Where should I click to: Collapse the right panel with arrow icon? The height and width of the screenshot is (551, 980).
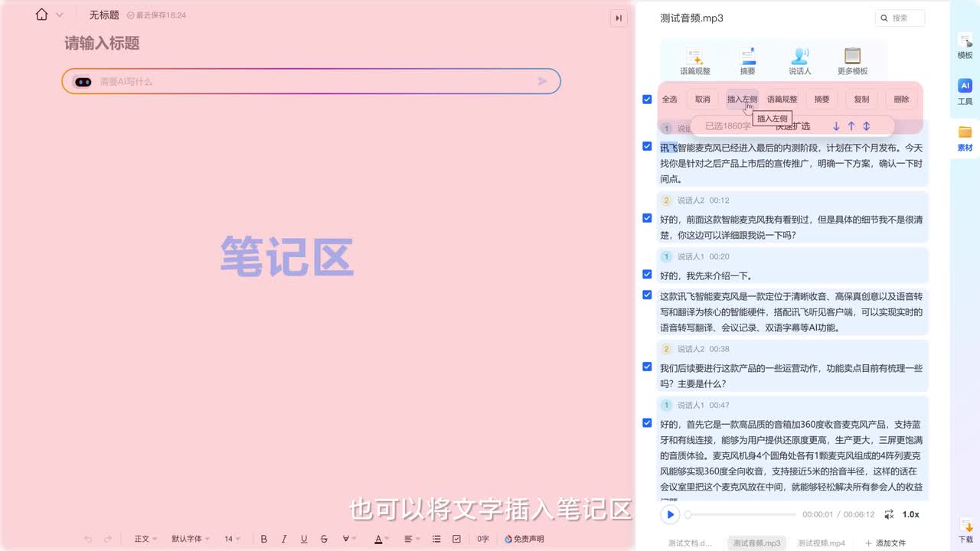click(619, 18)
